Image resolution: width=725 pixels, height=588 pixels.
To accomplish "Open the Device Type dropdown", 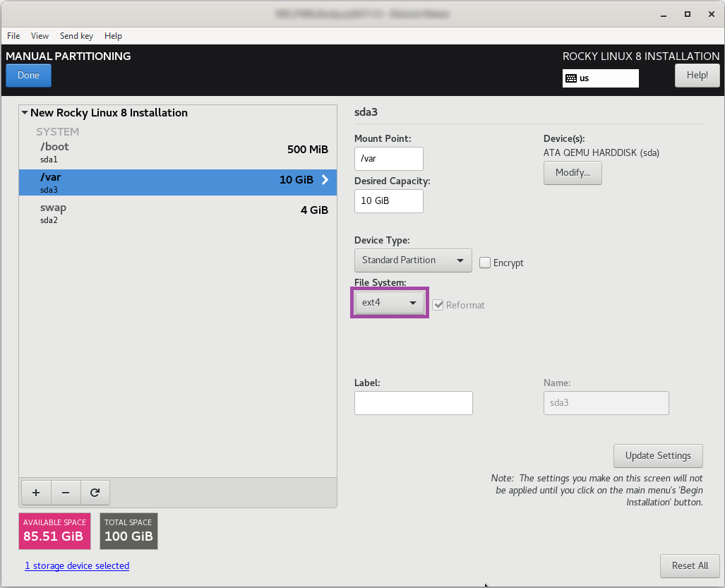I will (413, 260).
